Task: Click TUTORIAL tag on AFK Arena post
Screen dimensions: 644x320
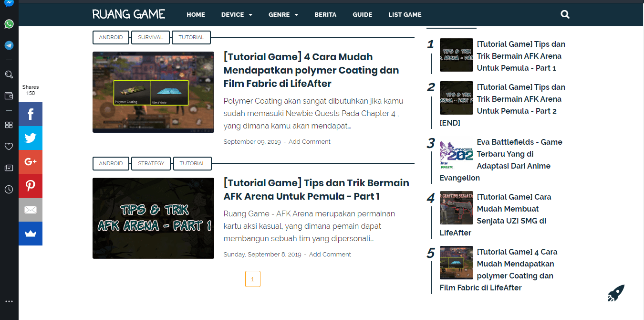Action: [192, 163]
